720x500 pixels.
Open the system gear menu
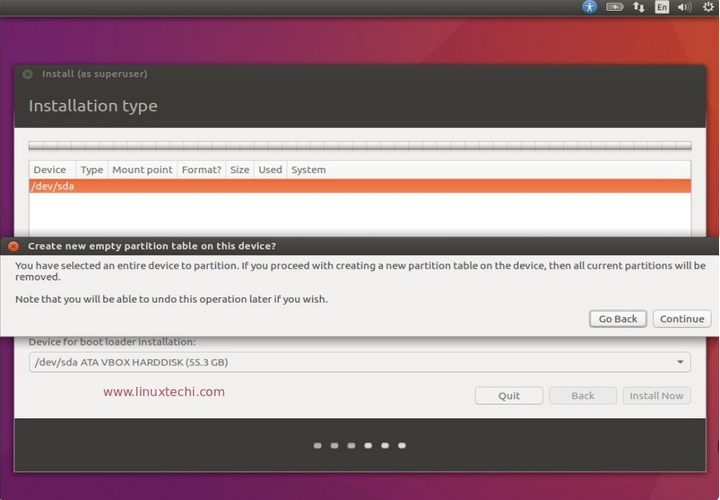(x=709, y=7)
